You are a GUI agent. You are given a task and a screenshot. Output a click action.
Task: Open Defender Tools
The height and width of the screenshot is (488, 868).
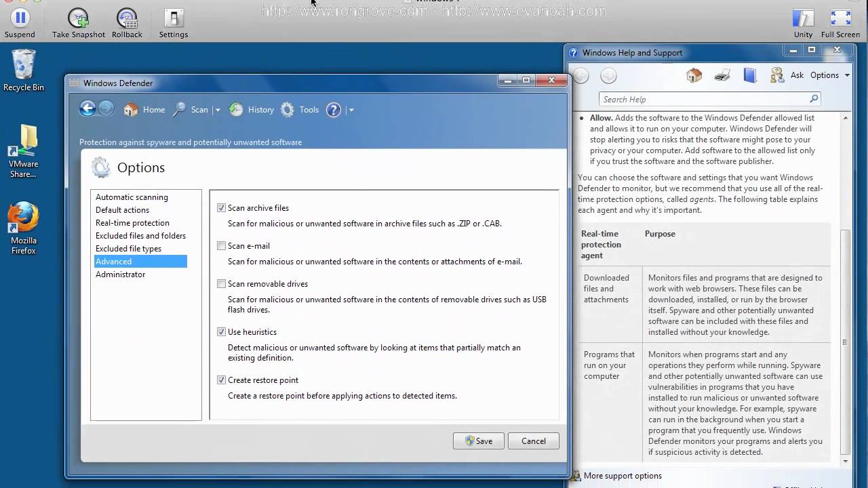click(x=300, y=110)
